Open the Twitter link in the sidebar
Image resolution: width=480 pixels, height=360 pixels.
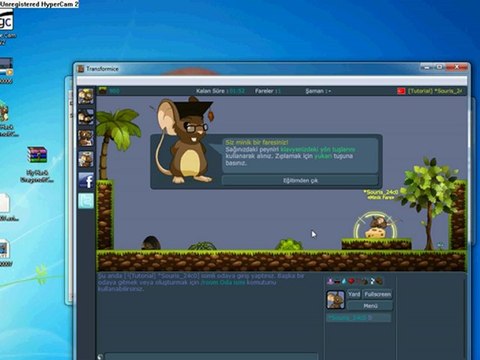click(x=86, y=201)
